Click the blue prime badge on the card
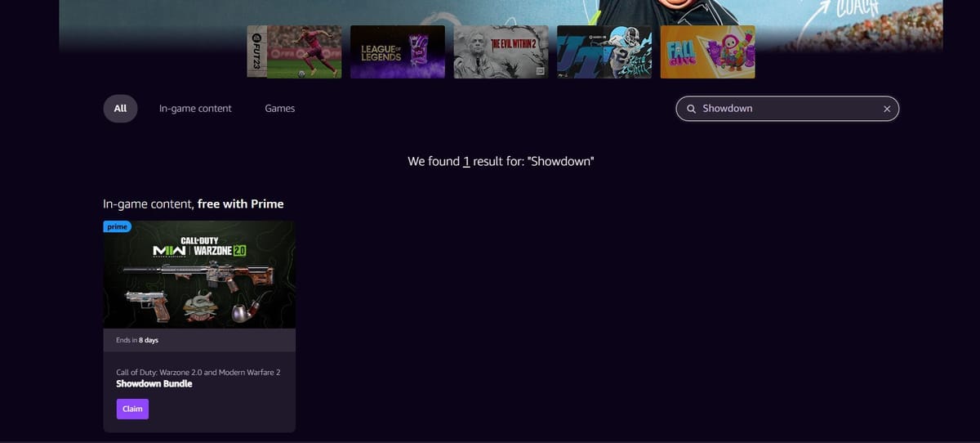 (x=117, y=227)
